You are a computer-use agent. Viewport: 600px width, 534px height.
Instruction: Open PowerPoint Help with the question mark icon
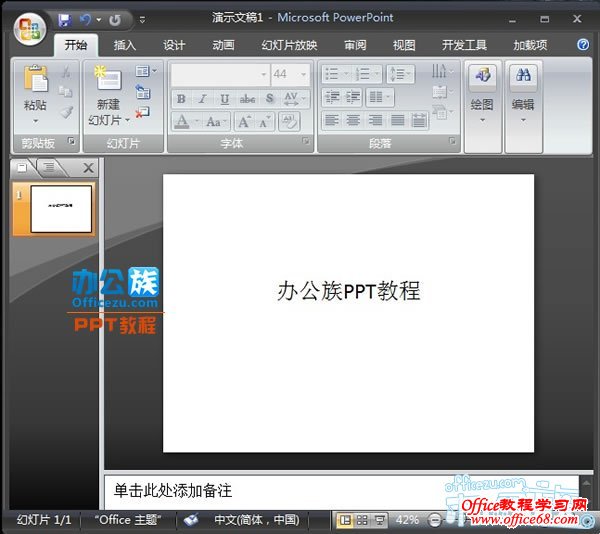pyautogui.click(x=583, y=45)
